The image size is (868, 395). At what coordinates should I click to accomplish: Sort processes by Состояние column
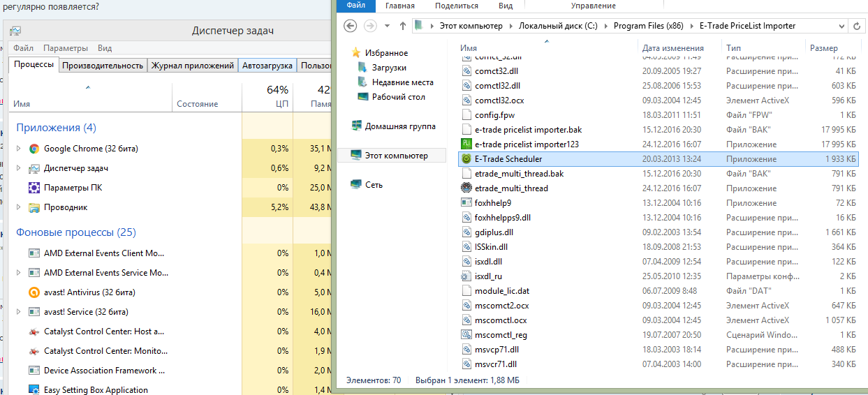pos(198,104)
